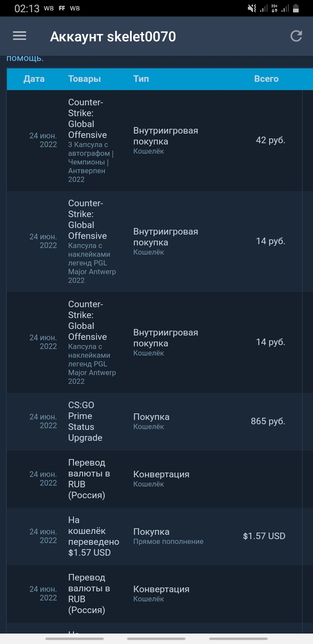Open the 42 руб. autograph capsule purchase
The width and height of the screenshot is (313, 644).
pyautogui.click(x=154, y=141)
